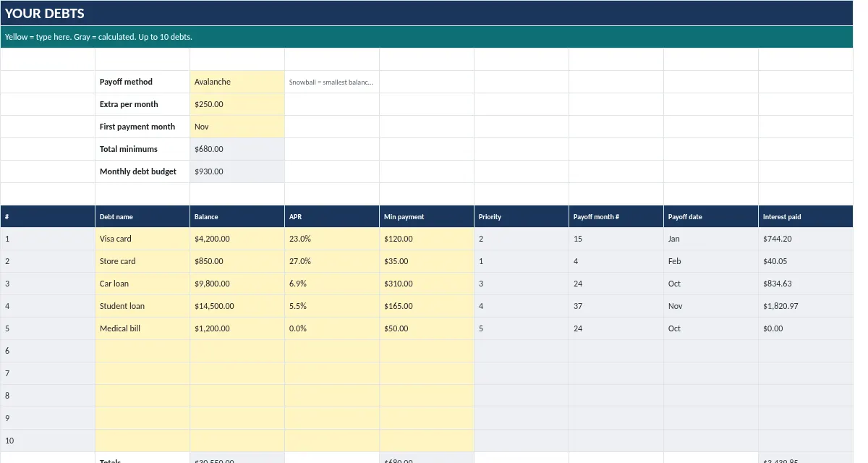Screen dimensions: 868x463
Task: Click the Store card debt name cell
Action: click(142, 261)
